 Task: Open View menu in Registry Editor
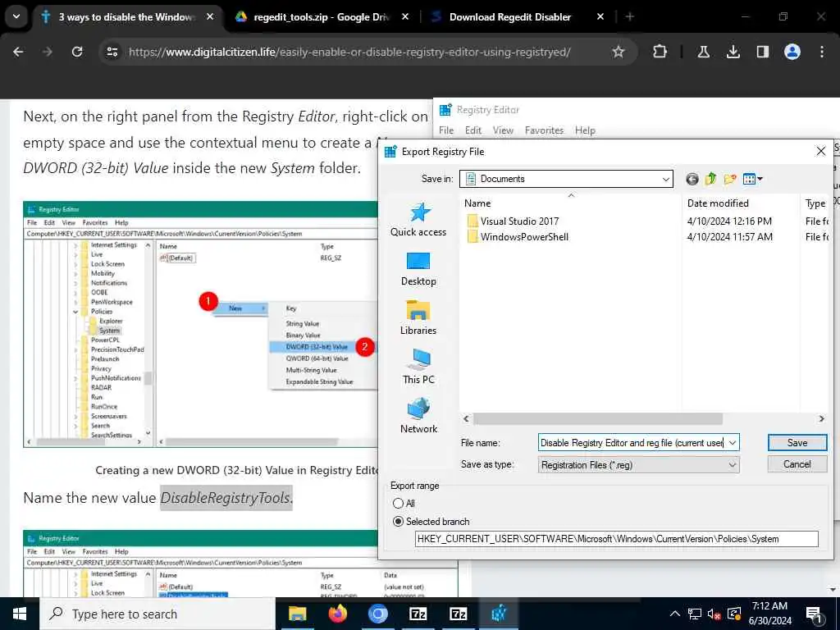[x=503, y=130]
